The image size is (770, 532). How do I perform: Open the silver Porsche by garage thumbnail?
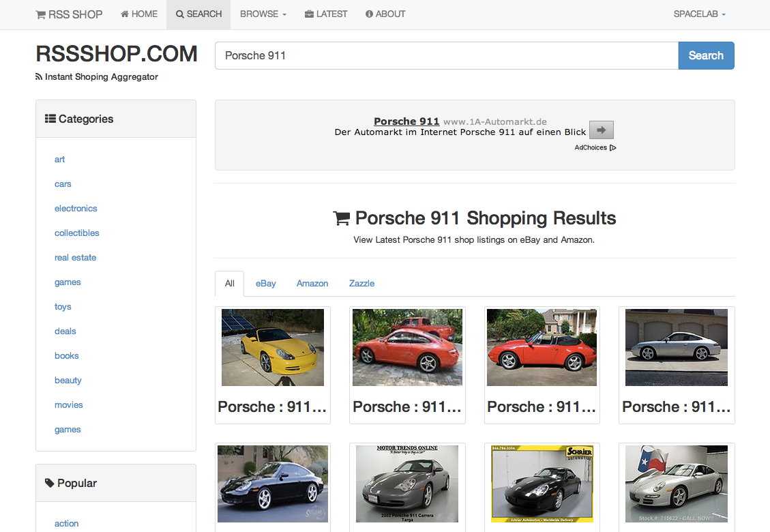[676, 347]
